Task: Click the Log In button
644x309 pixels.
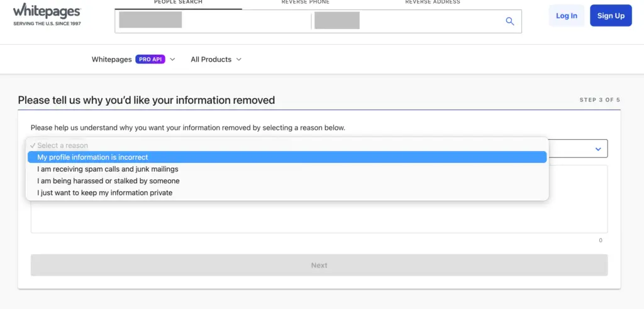Action: coord(567,16)
